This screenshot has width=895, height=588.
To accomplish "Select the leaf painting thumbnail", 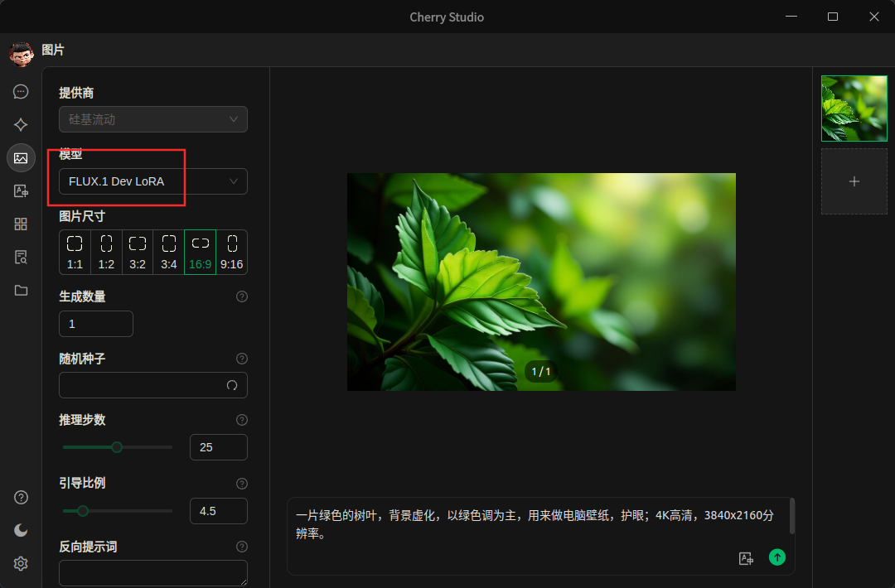I will click(854, 108).
